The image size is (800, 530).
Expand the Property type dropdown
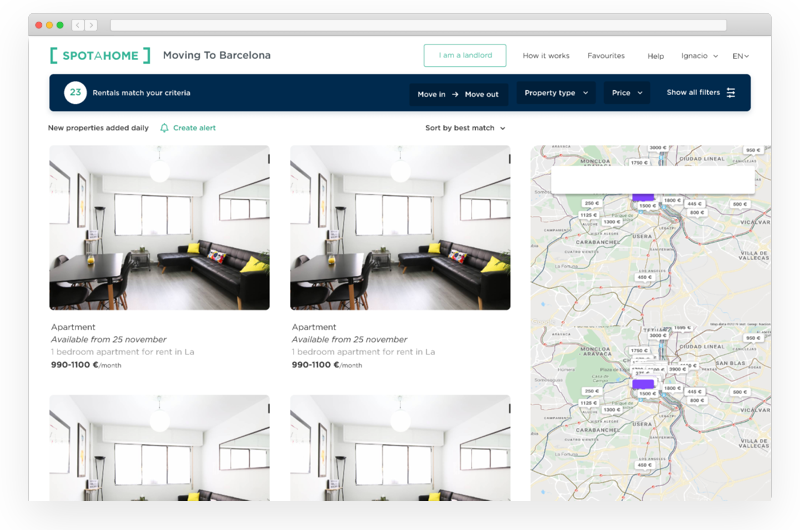(556, 93)
